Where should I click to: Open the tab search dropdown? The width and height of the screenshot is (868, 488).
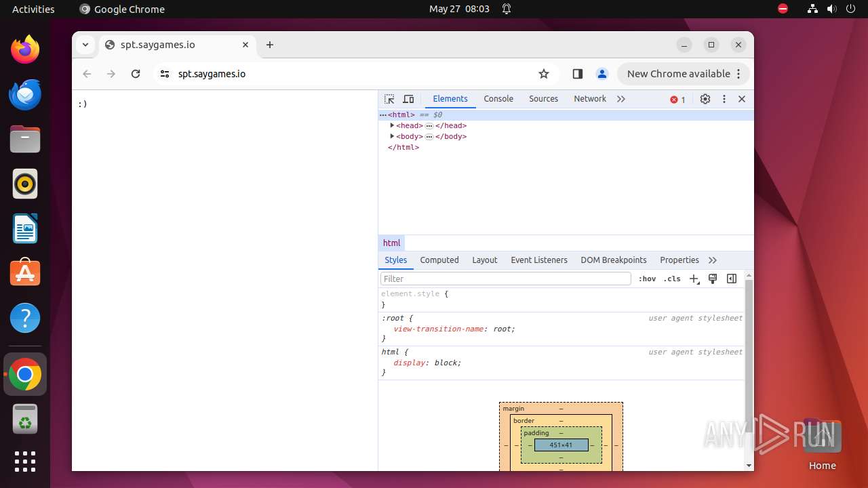(x=85, y=45)
